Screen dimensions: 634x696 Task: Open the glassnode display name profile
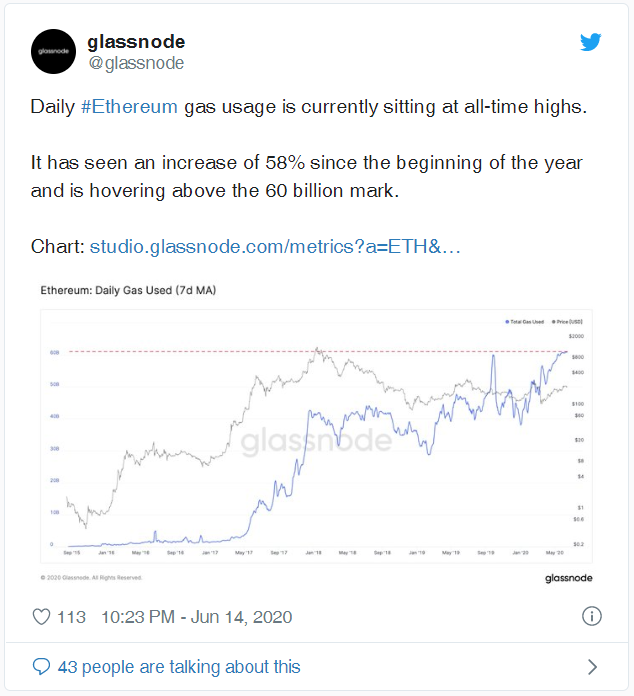click(136, 42)
